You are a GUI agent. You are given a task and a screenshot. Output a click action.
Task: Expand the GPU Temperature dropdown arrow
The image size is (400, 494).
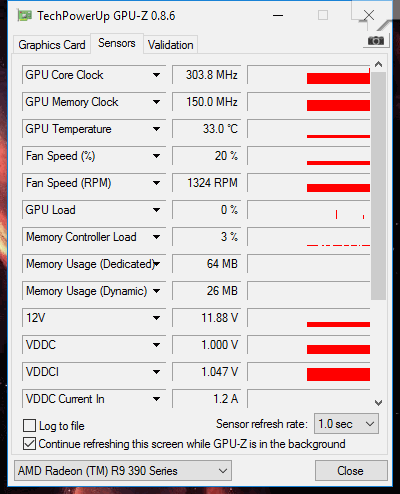156,129
